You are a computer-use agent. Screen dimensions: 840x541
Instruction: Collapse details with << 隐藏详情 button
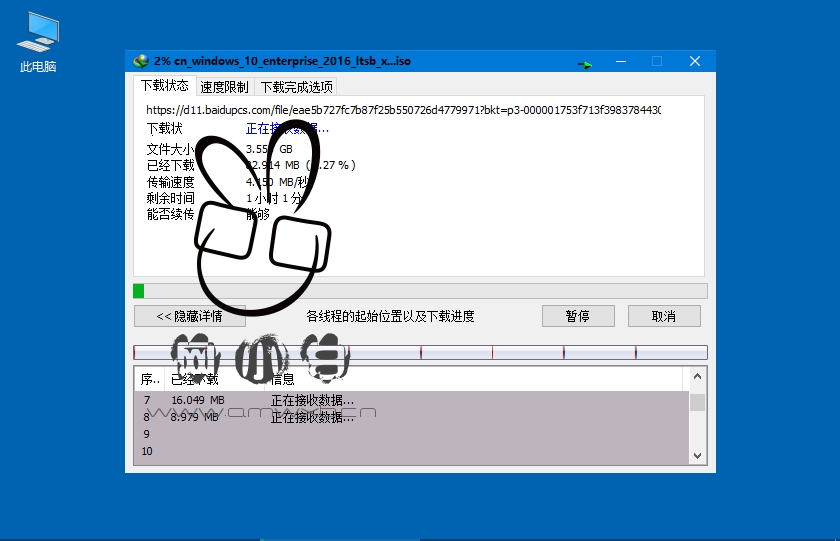[190, 316]
